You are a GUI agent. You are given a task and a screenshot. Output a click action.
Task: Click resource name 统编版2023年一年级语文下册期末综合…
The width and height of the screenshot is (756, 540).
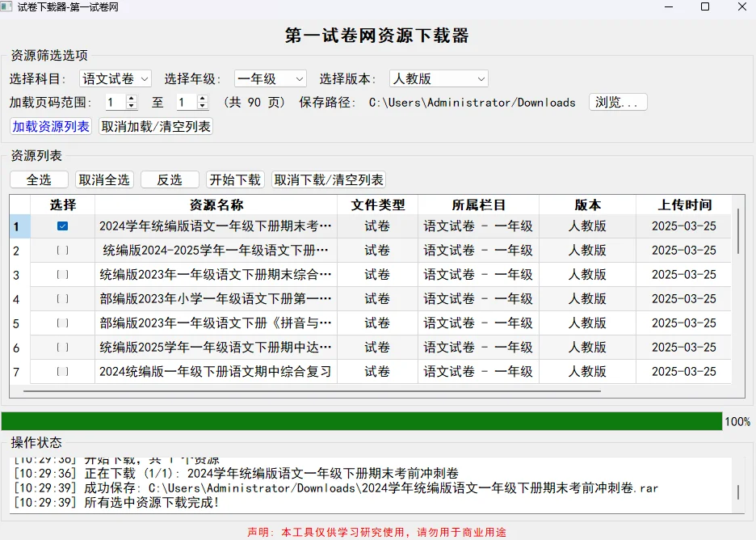click(x=216, y=275)
